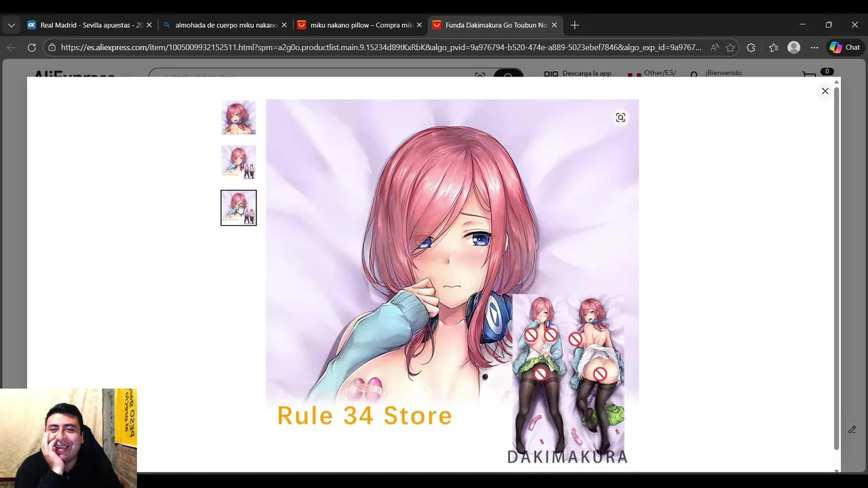Restore down the browser window
Image resolution: width=868 pixels, height=488 pixels.
pyautogui.click(x=829, y=25)
